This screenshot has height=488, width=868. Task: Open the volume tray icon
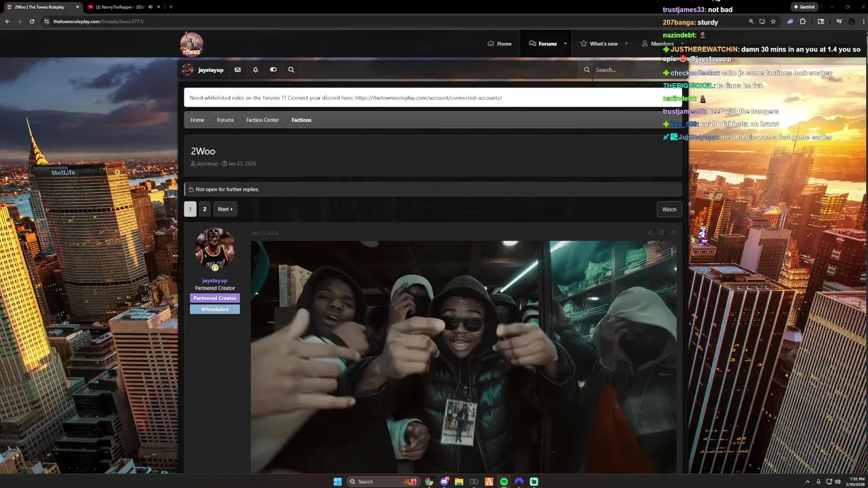(839, 482)
